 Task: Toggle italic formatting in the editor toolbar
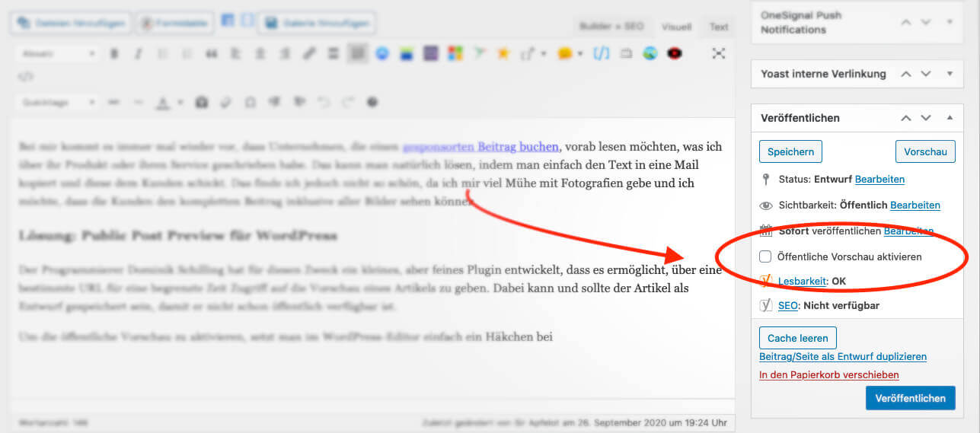pyautogui.click(x=139, y=53)
